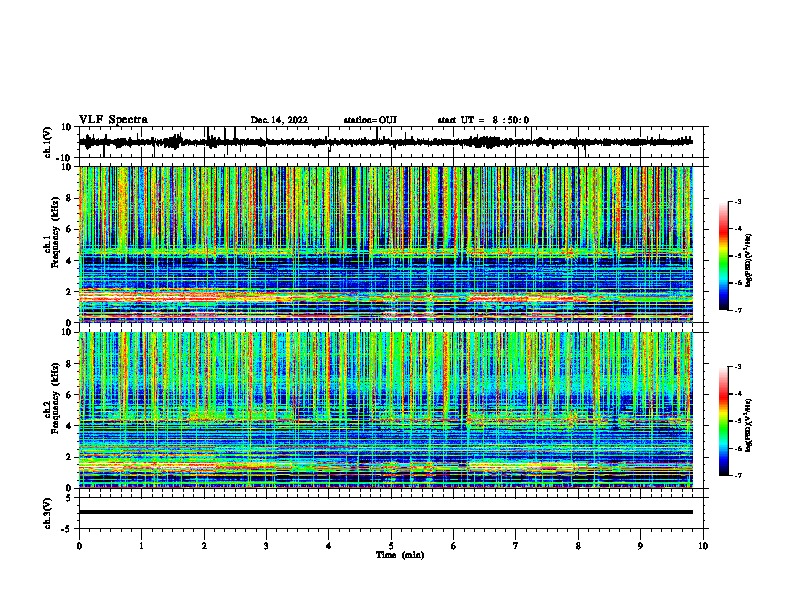Click the "station=OUI" header label

370,120
